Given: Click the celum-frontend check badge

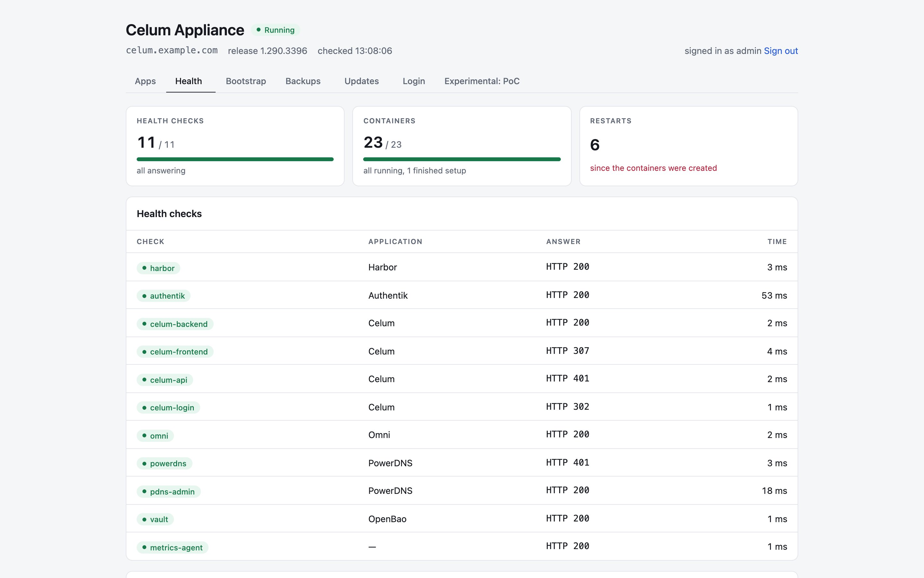Looking at the screenshot, I should [x=175, y=352].
